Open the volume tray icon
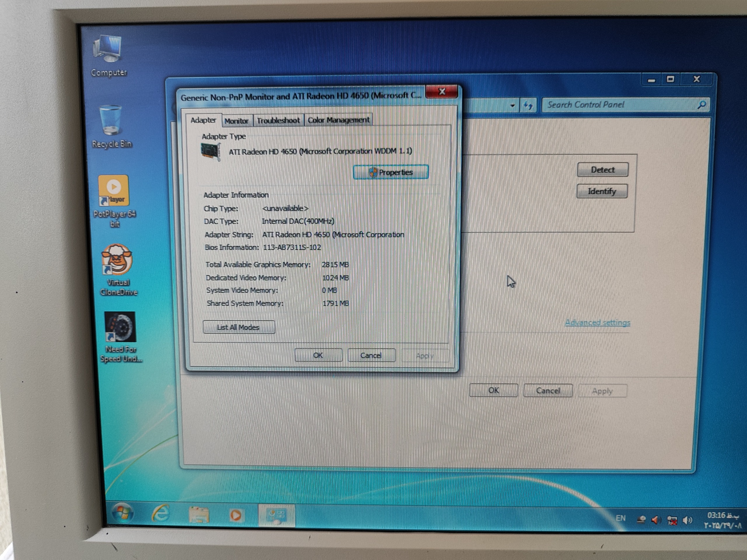747x560 pixels. (687, 520)
